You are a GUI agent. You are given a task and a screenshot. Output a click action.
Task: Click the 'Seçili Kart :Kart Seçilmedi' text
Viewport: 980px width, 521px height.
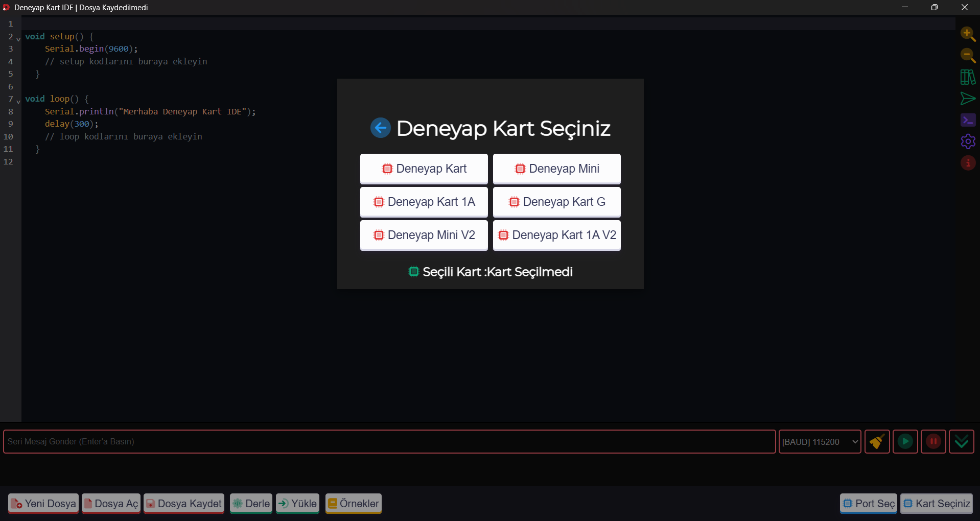[x=497, y=272]
